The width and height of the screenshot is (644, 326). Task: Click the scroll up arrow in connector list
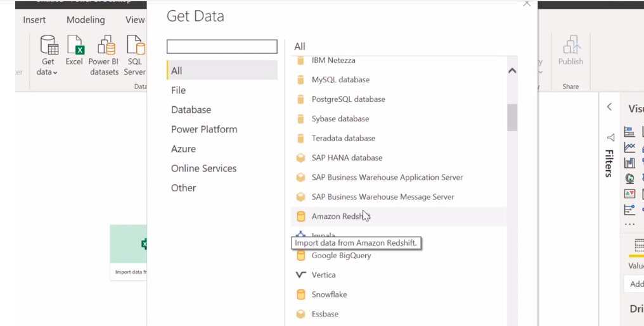pos(512,70)
